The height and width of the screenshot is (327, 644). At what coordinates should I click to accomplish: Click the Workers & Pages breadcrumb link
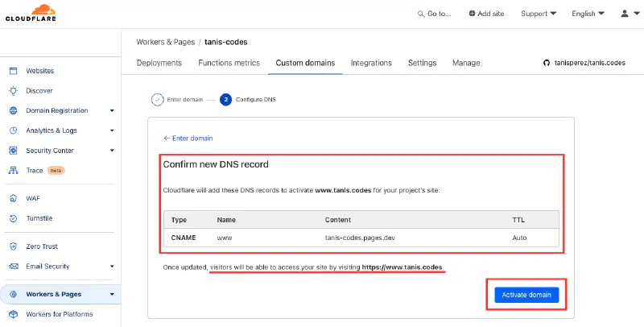(x=166, y=42)
